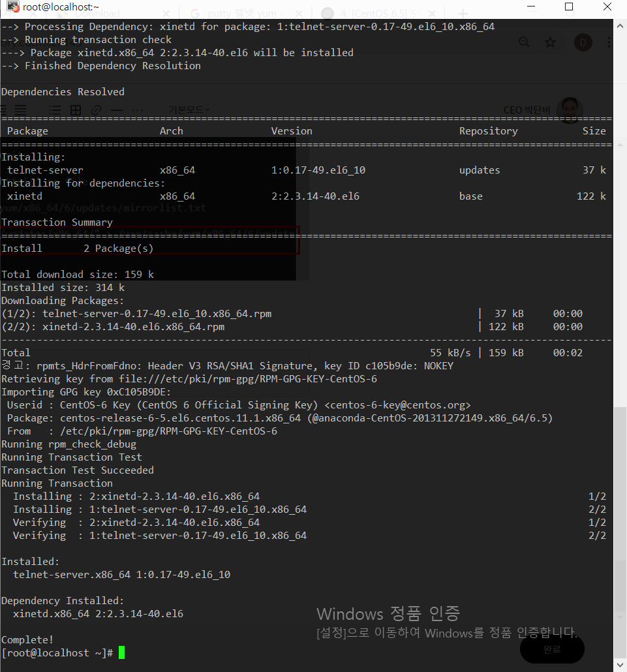Click Running rpm_check_debug line
Image resolution: width=627 pixels, height=672 pixels.
69,444
